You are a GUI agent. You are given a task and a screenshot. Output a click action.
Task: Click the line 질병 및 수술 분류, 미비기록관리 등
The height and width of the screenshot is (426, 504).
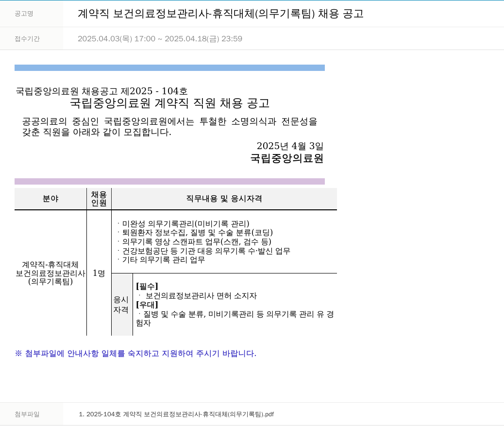pyautogui.click(x=235, y=318)
